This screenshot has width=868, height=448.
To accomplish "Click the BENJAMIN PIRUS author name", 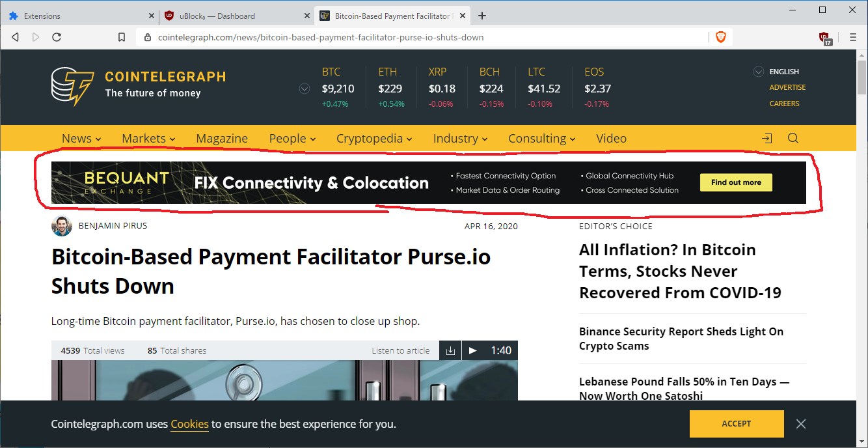I will click(x=113, y=226).
